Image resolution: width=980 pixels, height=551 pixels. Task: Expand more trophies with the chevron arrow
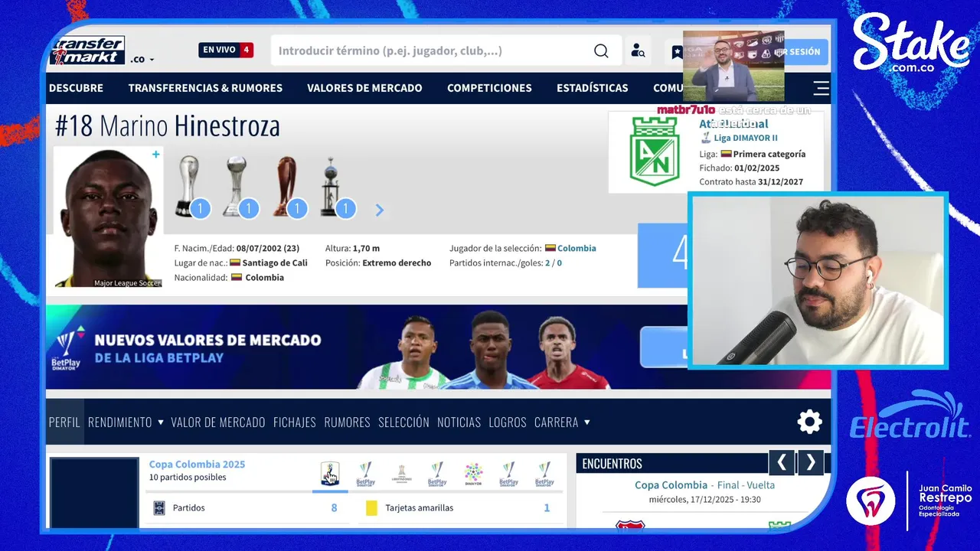click(379, 210)
